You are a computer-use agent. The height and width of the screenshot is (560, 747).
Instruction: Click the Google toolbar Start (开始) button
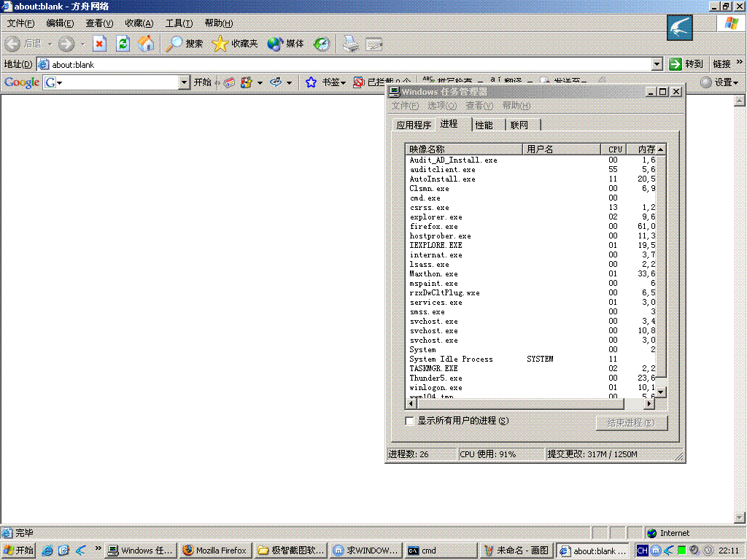tap(202, 82)
